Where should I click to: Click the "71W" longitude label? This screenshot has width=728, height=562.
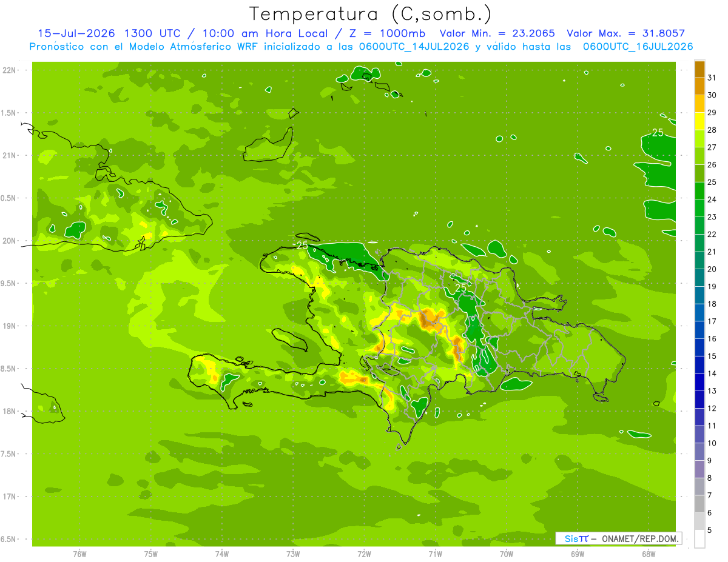tap(435, 554)
